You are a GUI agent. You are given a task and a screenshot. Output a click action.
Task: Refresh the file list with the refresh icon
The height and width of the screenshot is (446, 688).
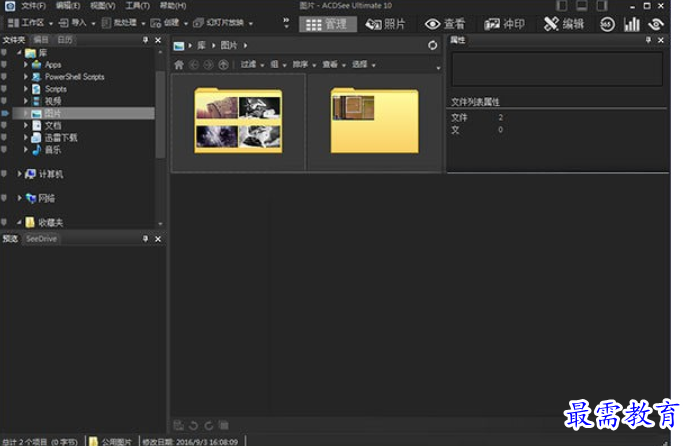click(x=432, y=45)
